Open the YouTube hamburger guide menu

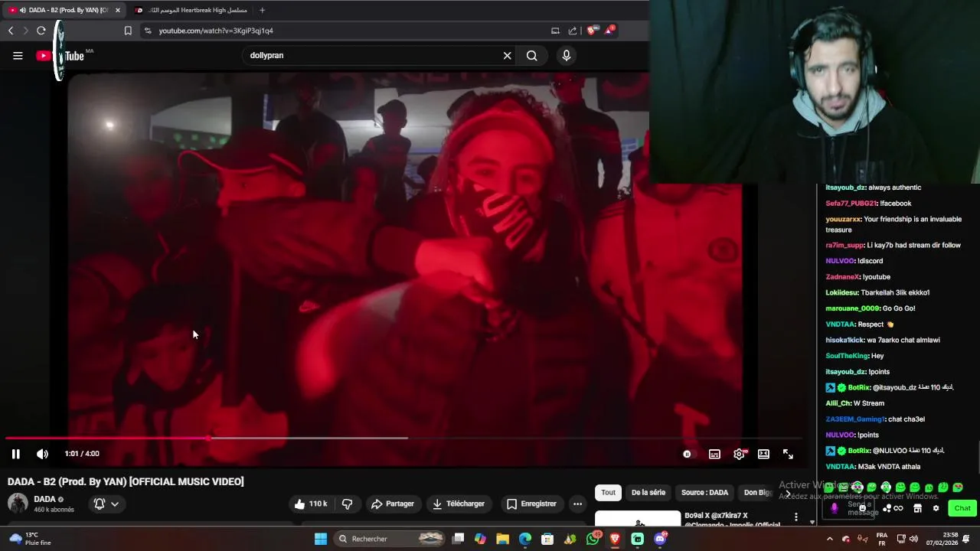click(x=18, y=55)
